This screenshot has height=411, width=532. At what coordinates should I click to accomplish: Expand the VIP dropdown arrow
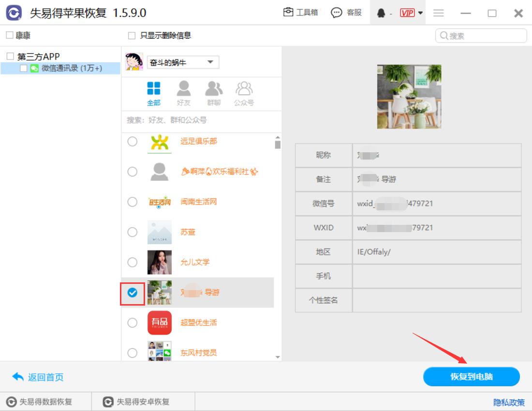[420, 13]
